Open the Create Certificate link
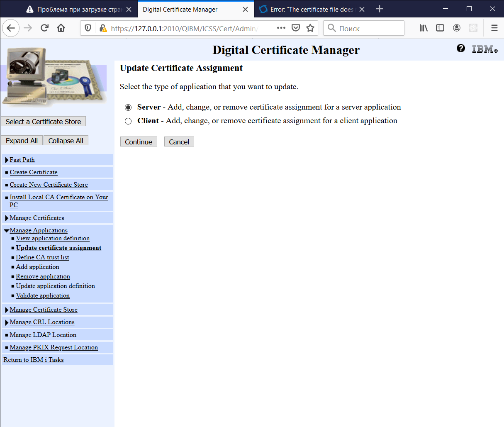The height and width of the screenshot is (427, 504). tap(34, 172)
